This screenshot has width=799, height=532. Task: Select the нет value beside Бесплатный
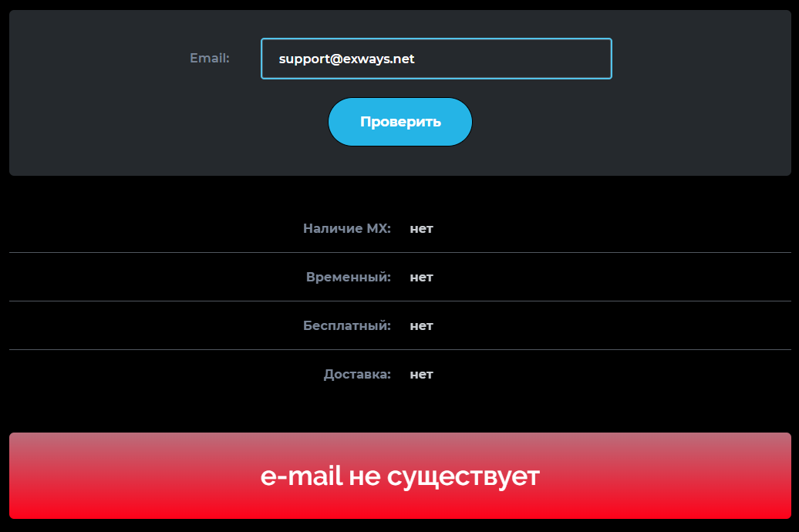pyautogui.click(x=421, y=325)
